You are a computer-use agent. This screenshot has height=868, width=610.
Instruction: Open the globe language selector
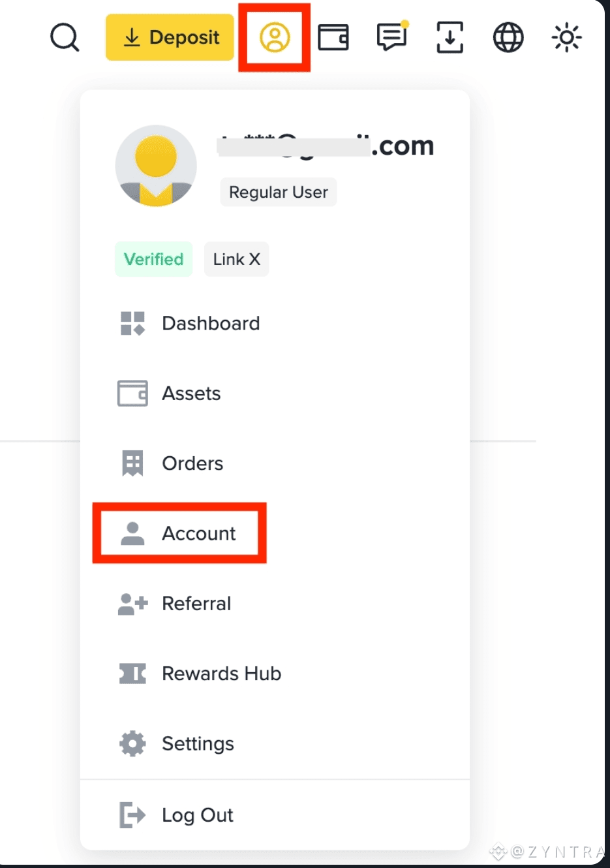coord(508,37)
